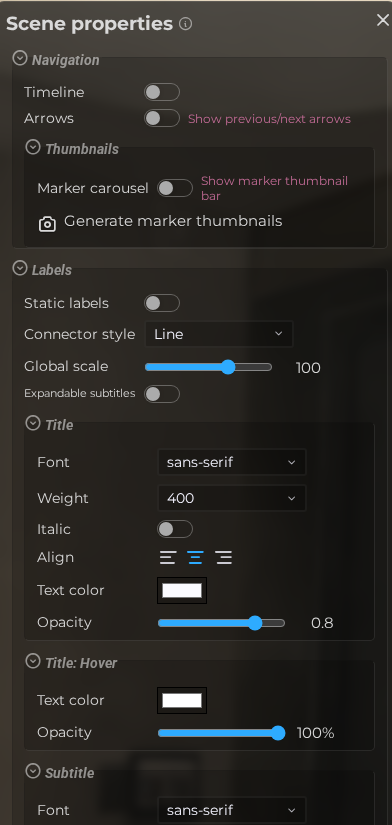Open the Title Weight dropdown

[232, 498]
